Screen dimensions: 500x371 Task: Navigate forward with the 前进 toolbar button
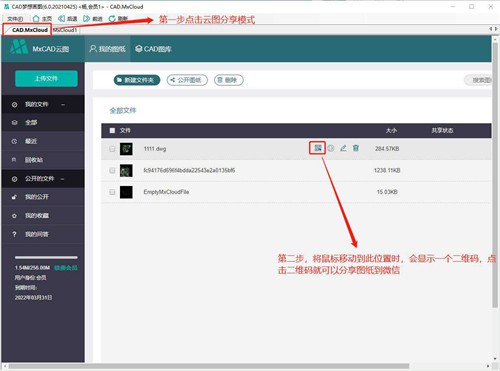(x=93, y=19)
